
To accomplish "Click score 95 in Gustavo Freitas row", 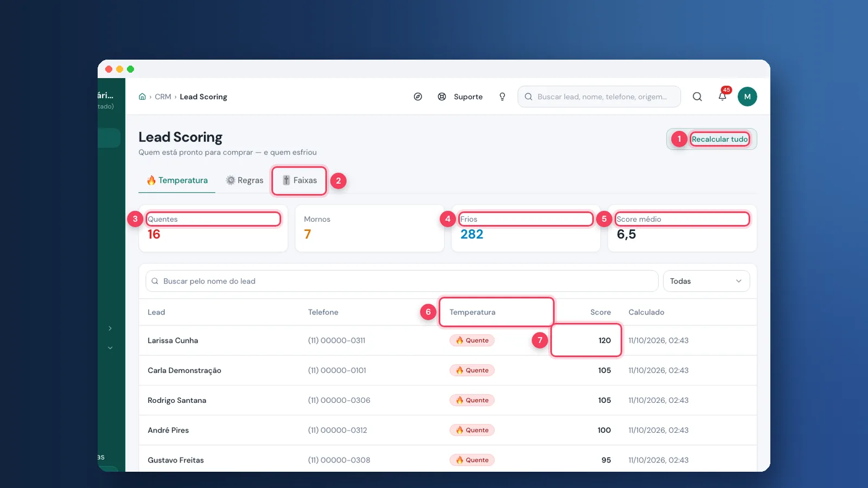I will (606, 460).
